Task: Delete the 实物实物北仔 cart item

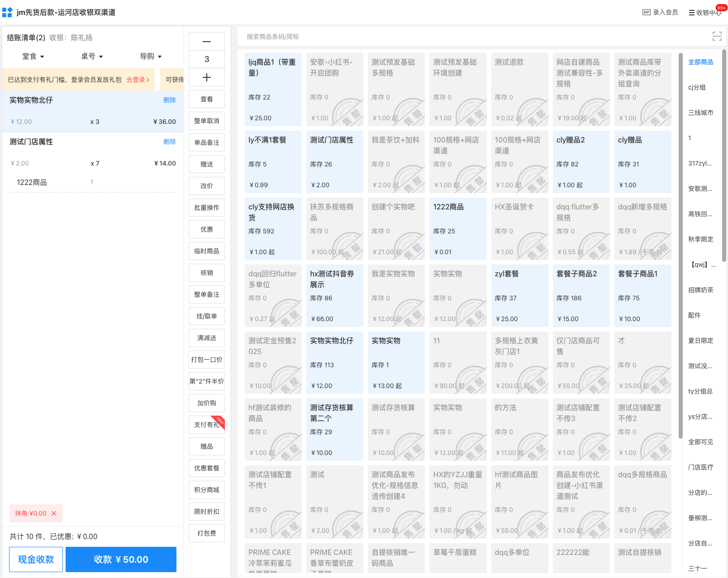Action: (x=169, y=100)
